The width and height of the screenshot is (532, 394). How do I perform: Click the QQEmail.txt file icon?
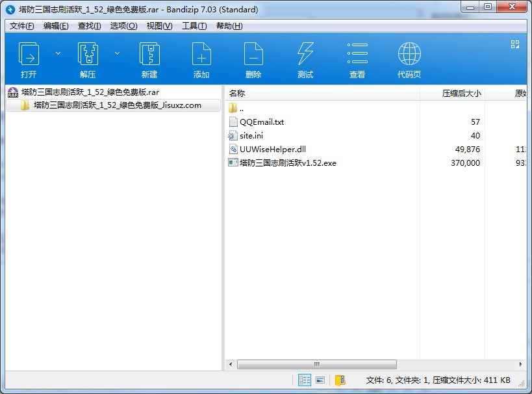pyautogui.click(x=233, y=122)
